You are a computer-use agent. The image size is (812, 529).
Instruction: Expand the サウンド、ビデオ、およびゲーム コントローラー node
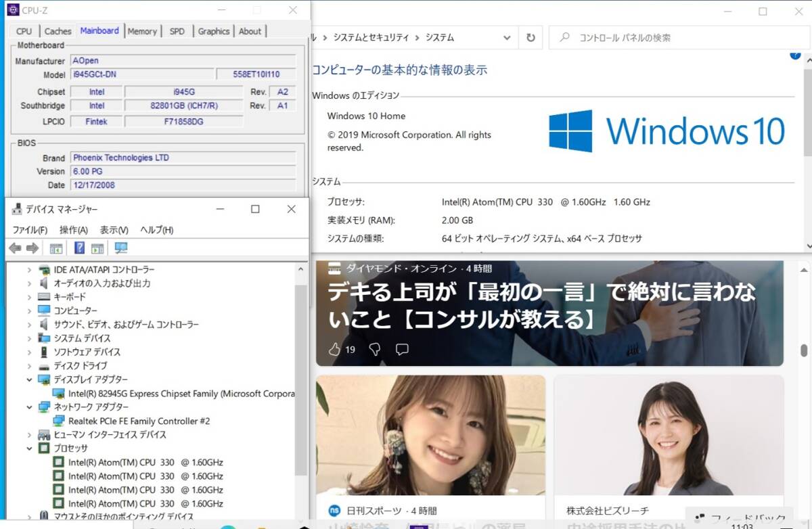[29, 325]
